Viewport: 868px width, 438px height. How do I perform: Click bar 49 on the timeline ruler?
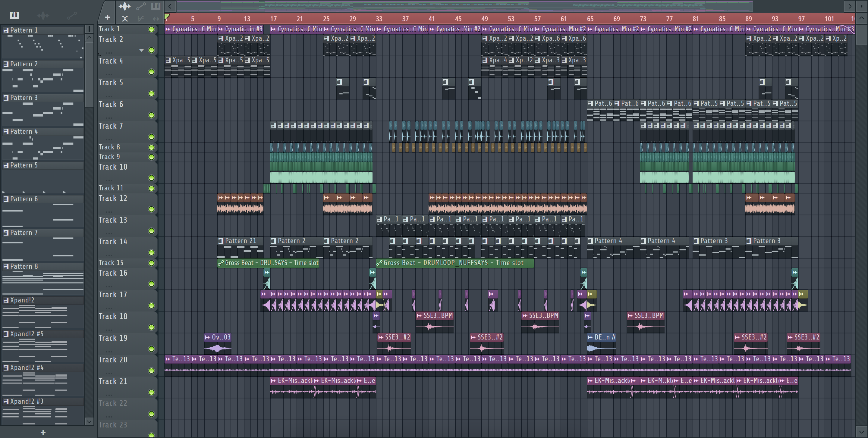(485, 19)
